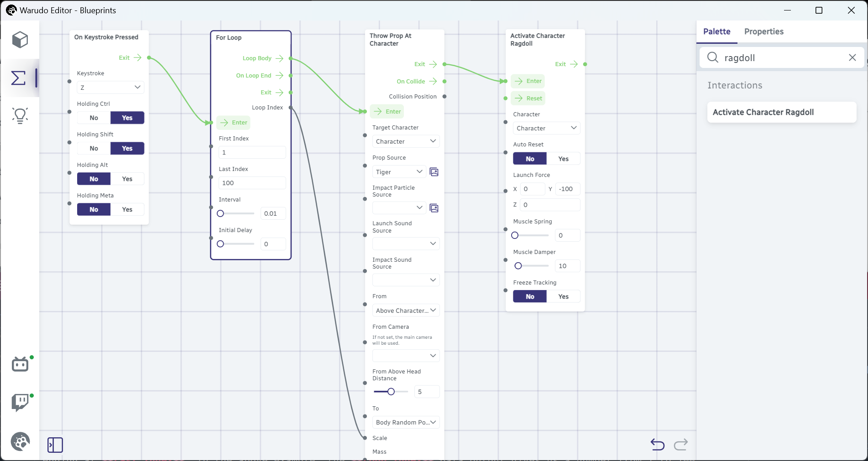
Task: Set Freeze Tracking to Yes
Action: pyautogui.click(x=564, y=296)
